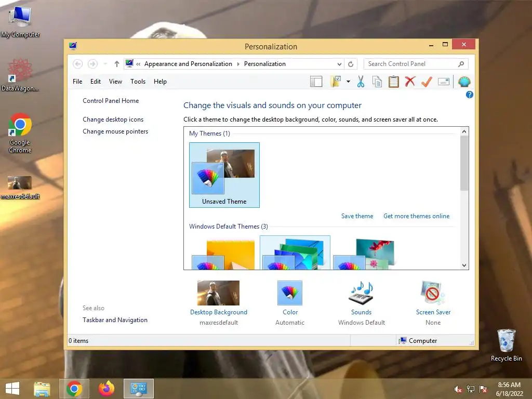The height and width of the screenshot is (399, 532).
Task: Open the Edit menu
Action: (x=96, y=82)
